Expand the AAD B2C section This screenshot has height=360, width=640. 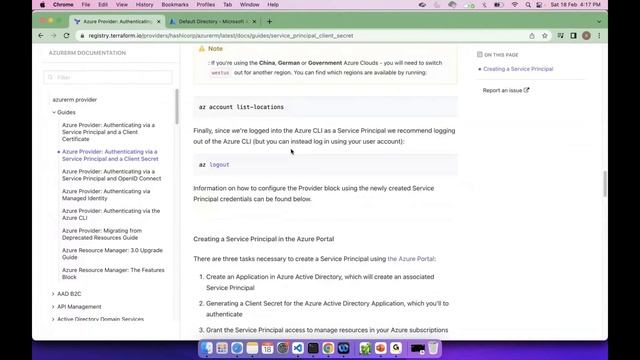[x=53, y=294]
